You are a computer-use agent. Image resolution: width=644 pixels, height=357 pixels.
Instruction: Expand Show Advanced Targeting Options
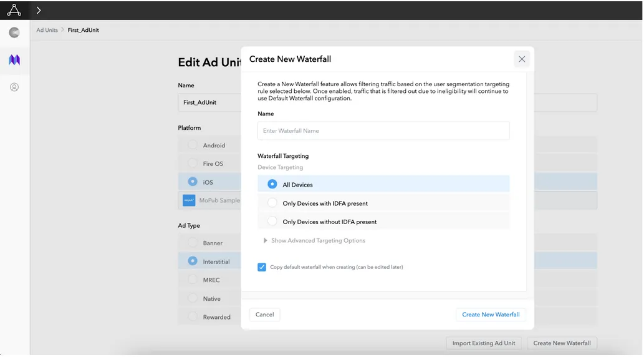tap(314, 241)
